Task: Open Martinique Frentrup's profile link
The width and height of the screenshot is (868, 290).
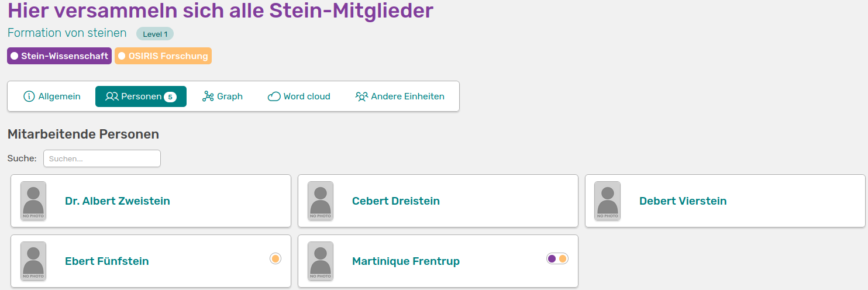Action: pos(406,261)
